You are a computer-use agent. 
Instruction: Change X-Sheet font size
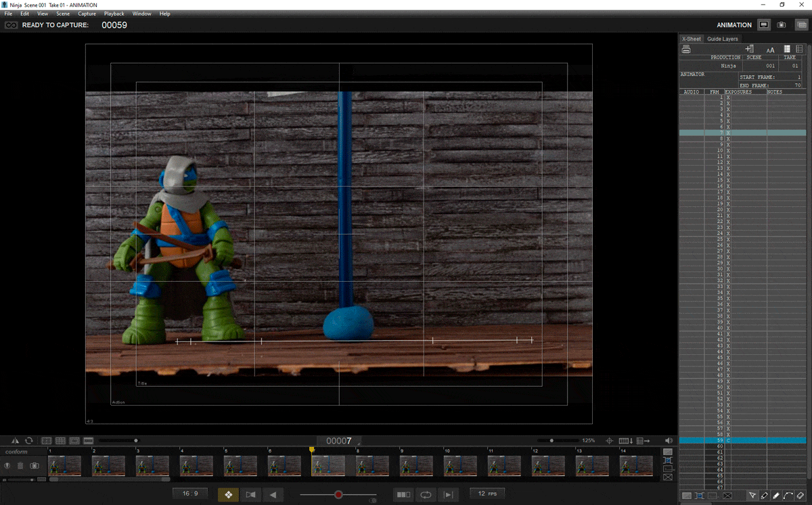click(770, 50)
